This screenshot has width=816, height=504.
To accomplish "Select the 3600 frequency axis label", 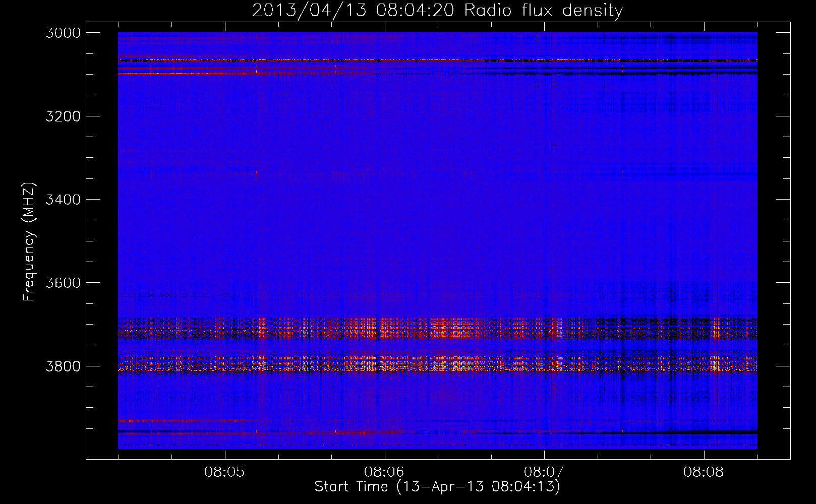I will pos(63,283).
